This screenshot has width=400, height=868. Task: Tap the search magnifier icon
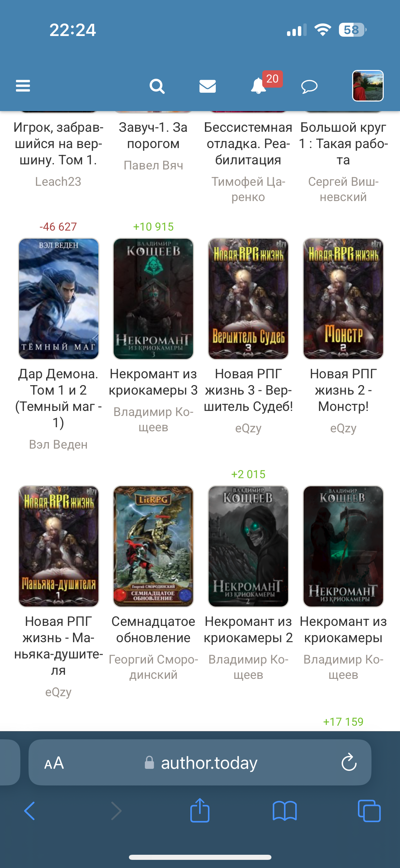[157, 86]
